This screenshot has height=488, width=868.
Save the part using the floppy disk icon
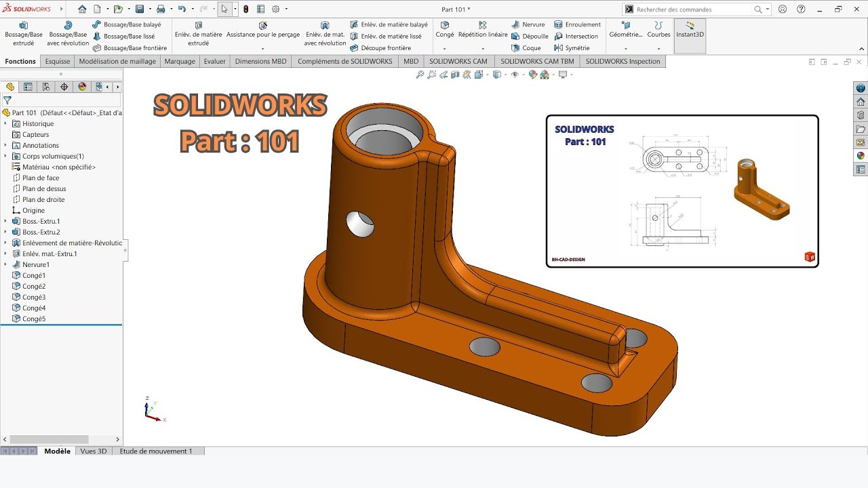pyautogui.click(x=139, y=9)
